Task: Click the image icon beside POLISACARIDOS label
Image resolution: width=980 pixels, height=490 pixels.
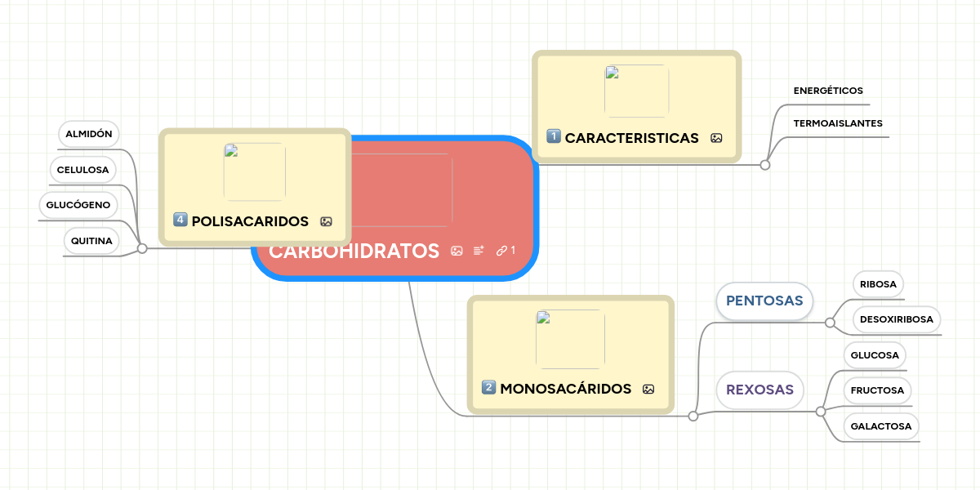Action: (326, 221)
